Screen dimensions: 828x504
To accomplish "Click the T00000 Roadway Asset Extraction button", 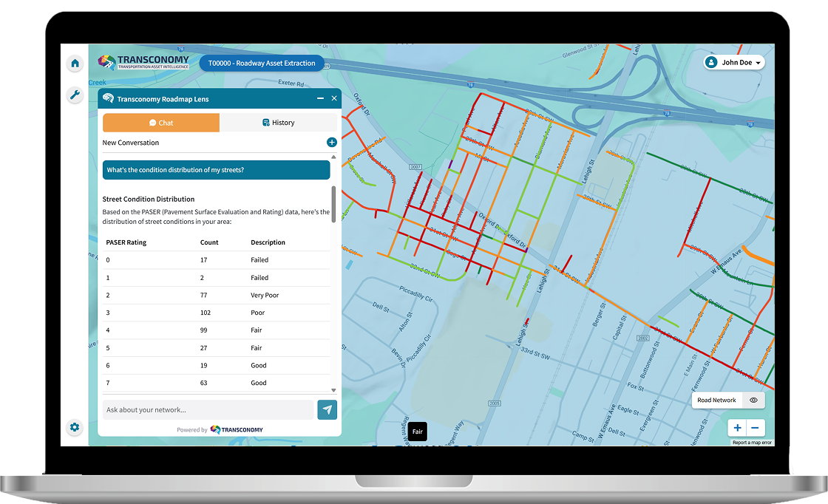I will click(x=262, y=64).
